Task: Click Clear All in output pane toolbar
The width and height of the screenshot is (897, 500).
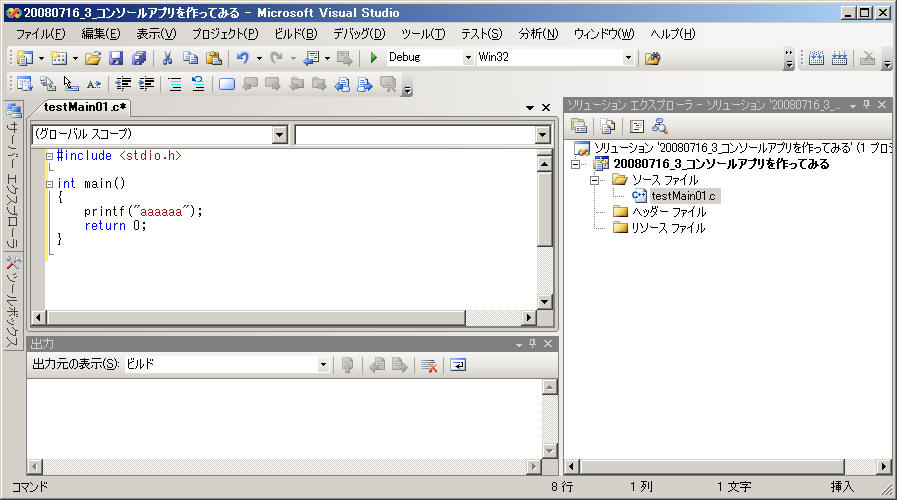Action: (x=429, y=365)
